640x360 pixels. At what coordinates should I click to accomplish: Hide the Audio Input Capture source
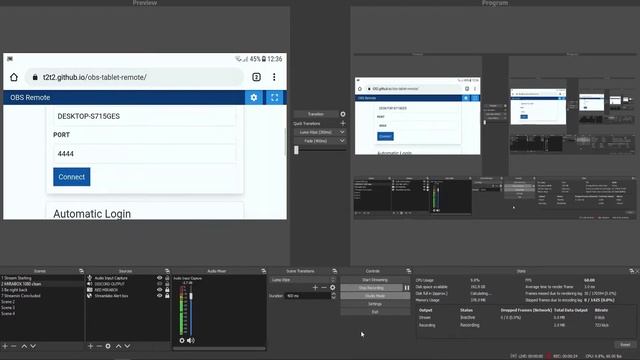[x=160, y=278]
